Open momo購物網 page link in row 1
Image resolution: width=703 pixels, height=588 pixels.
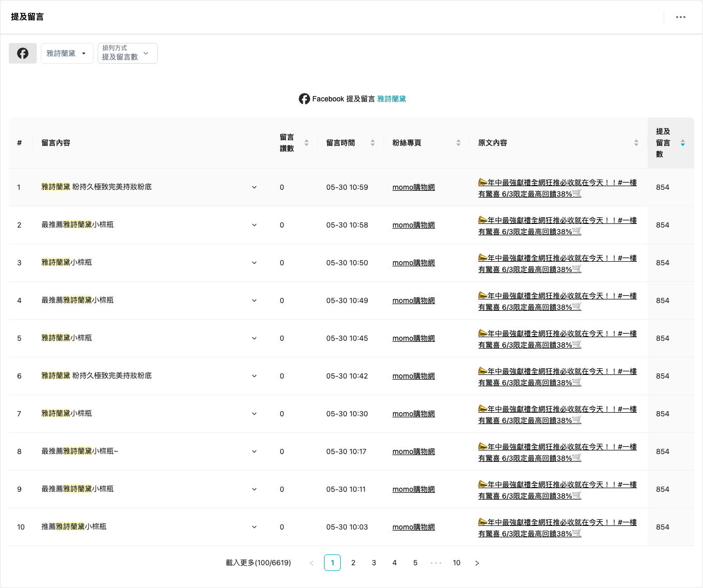click(x=414, y=187)
